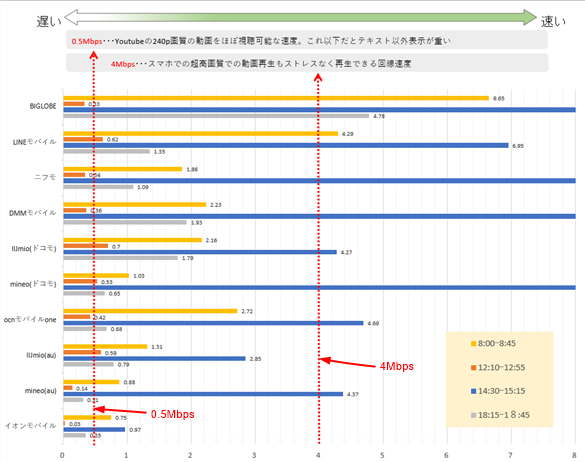Click the orange 12:10-12:55 legend swatch
Image resolution: width=585 pixels, height=462 pixels.
(473, 368)
